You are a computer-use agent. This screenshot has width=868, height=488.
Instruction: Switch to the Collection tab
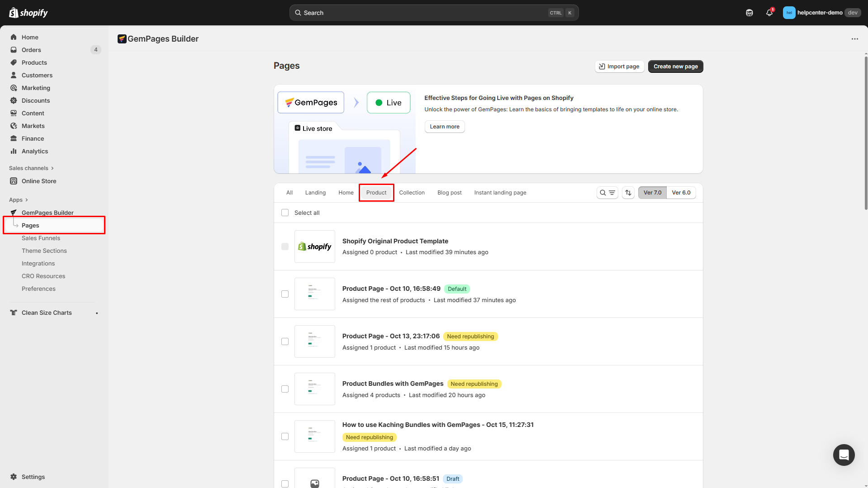pyautogui.click(x=412, y=193)
